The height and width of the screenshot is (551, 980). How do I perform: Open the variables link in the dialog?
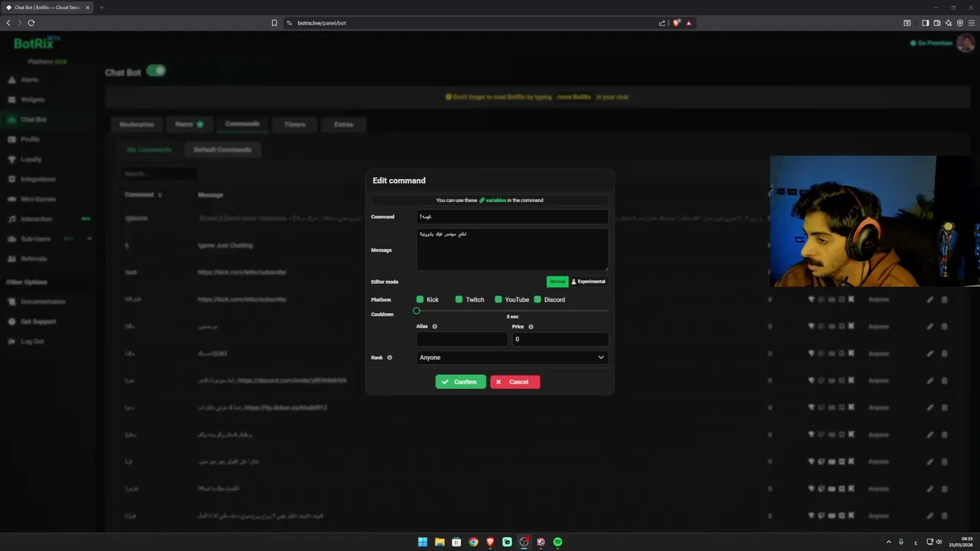(492, 201)
